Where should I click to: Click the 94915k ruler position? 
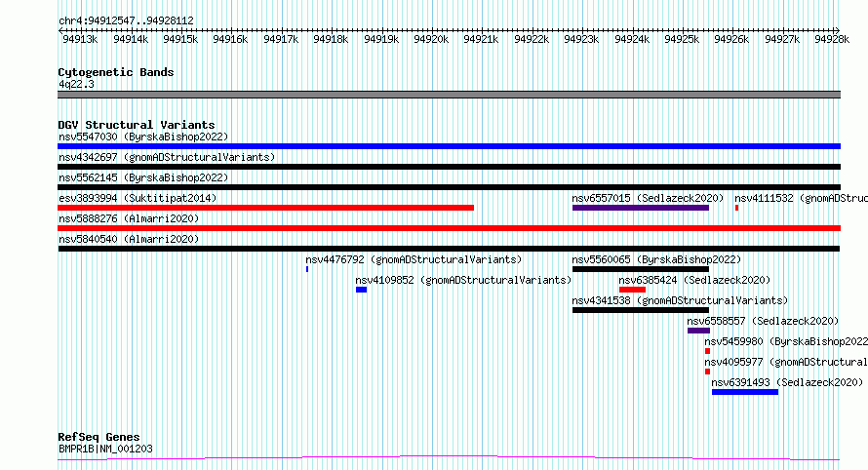[180, 39]
